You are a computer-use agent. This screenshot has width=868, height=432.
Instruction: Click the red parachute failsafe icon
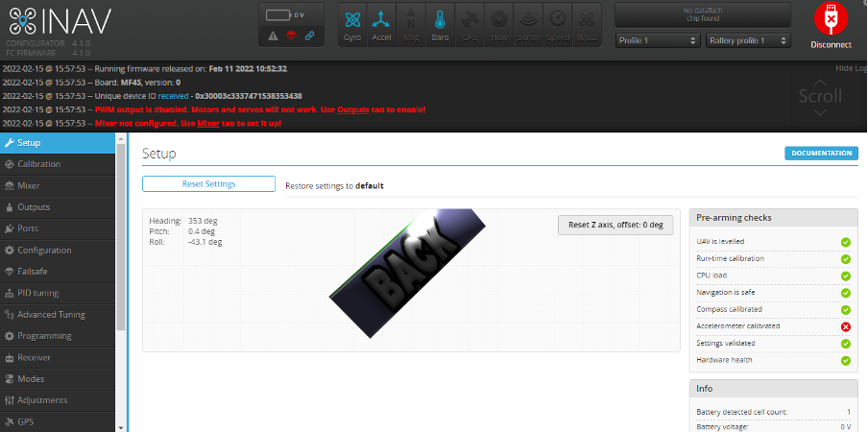291,36
